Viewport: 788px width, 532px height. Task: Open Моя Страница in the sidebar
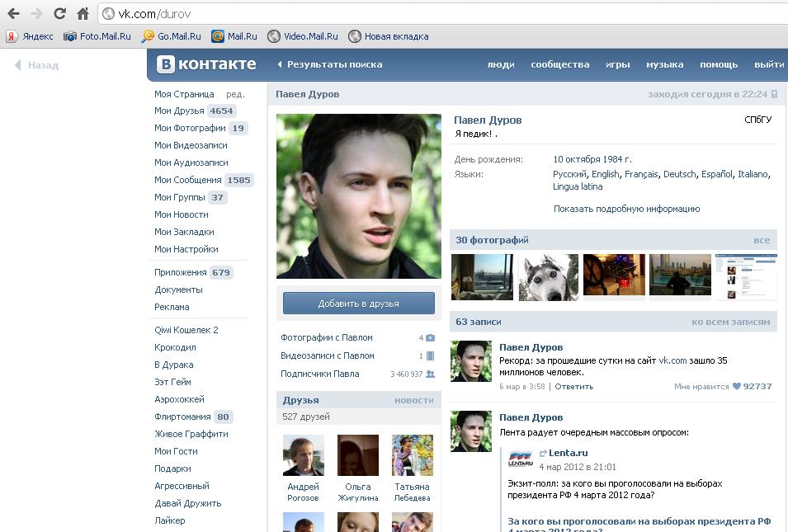tap(184, 94)
